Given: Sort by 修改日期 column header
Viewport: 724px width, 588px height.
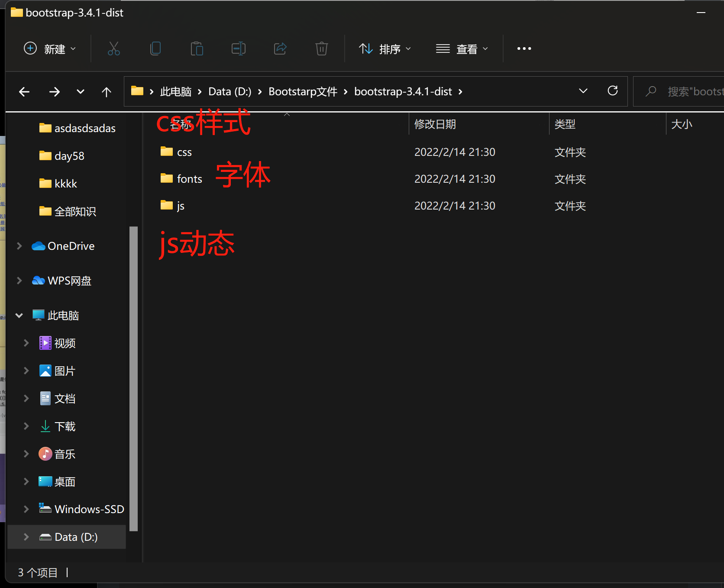Looking at the screenshot, I should tap(435, 124).
